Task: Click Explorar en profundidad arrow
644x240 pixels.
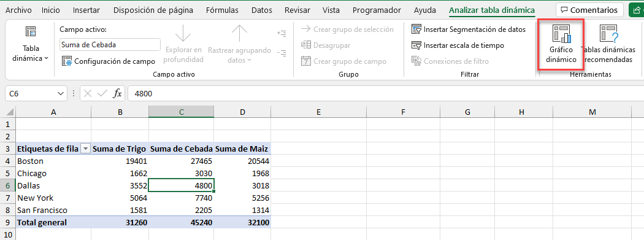Action: [x=183, y=44]
